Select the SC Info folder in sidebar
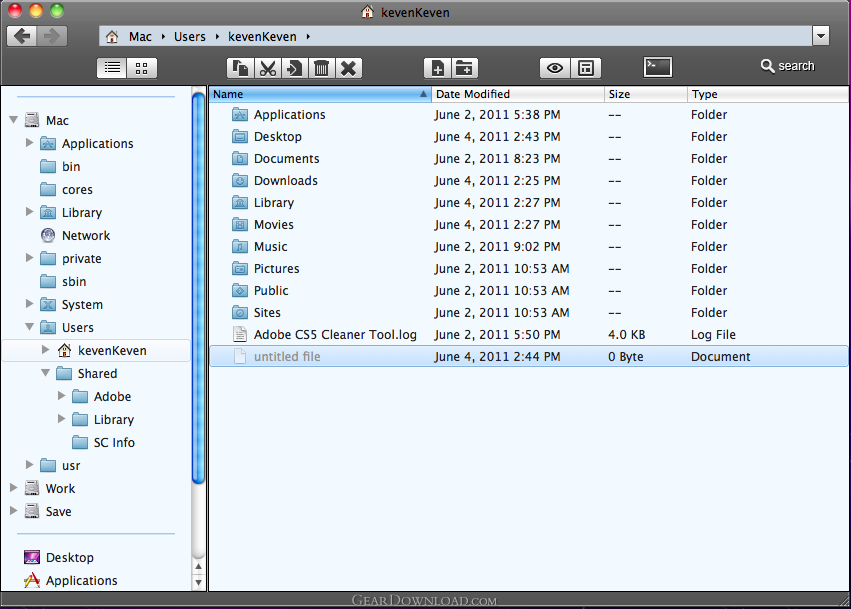851x609 pixels. (x=103, y=442)
